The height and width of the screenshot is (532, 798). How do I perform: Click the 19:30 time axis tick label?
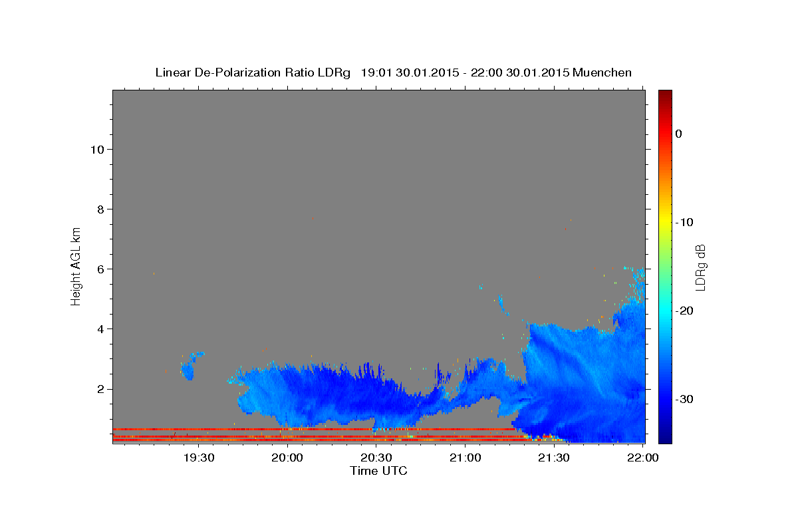[199, 458]
